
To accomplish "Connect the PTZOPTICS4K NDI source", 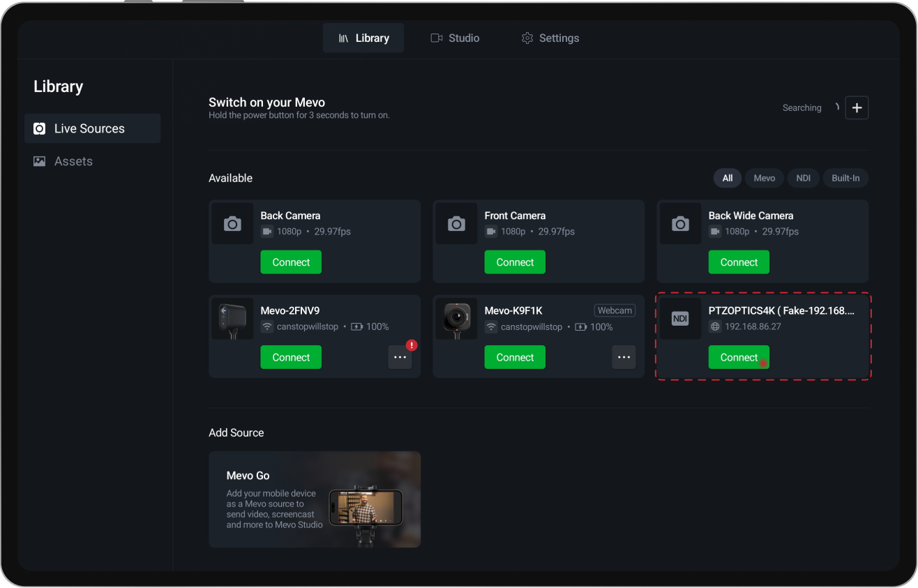I will [739, 356].
